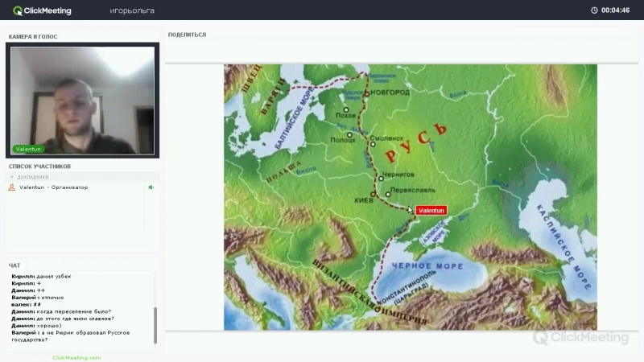Viewport: 644px width, 362px height.
Task: Click the chat scrollbar thumb
Action: (155, 326)
